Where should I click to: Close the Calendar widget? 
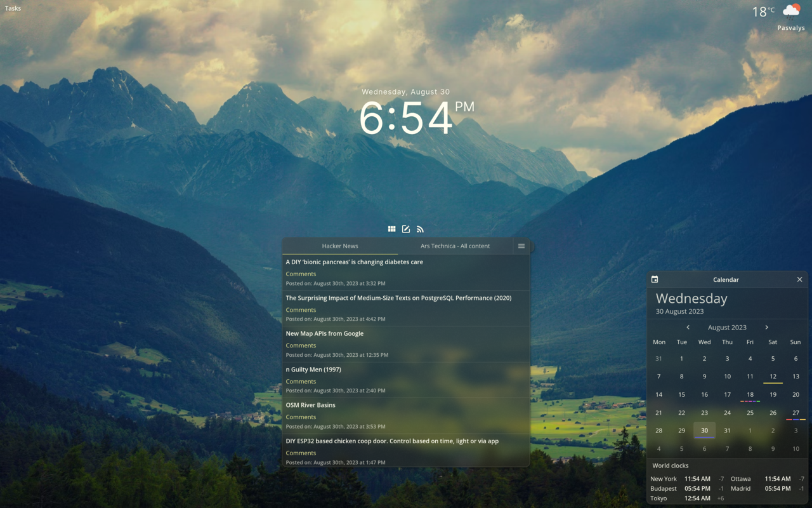(799, 279)
